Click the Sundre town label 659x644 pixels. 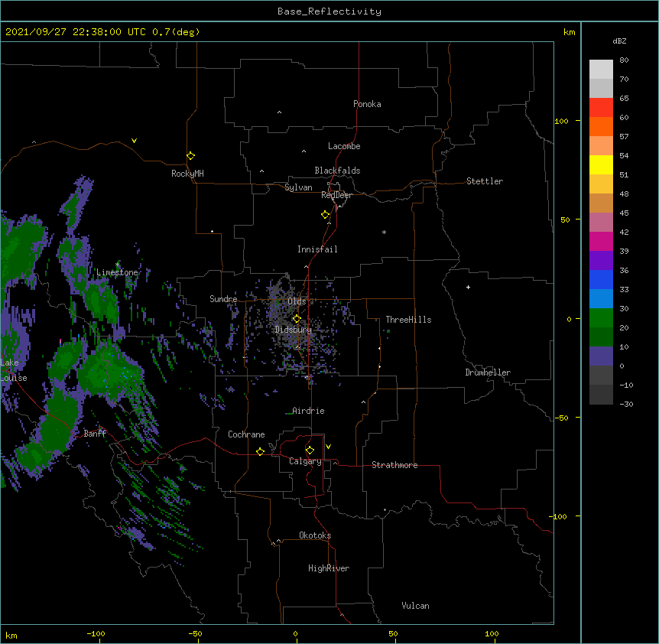tap(223, 299)
